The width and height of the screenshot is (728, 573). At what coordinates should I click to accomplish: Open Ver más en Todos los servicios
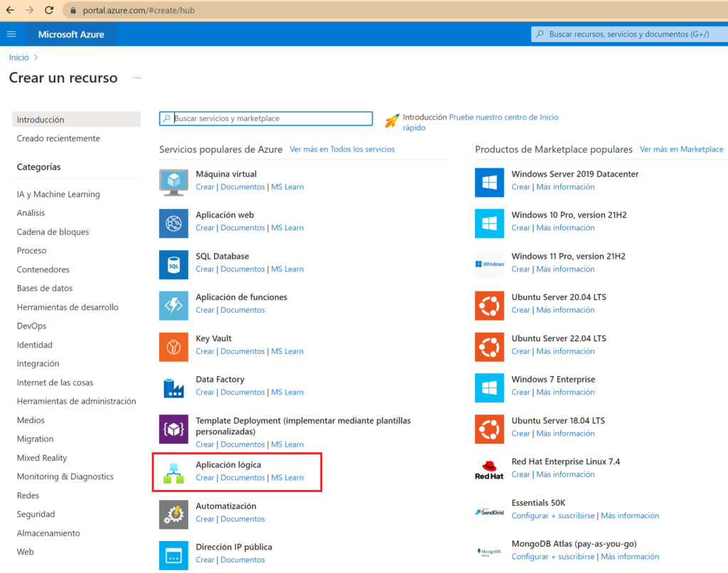[x=342, y=149]
